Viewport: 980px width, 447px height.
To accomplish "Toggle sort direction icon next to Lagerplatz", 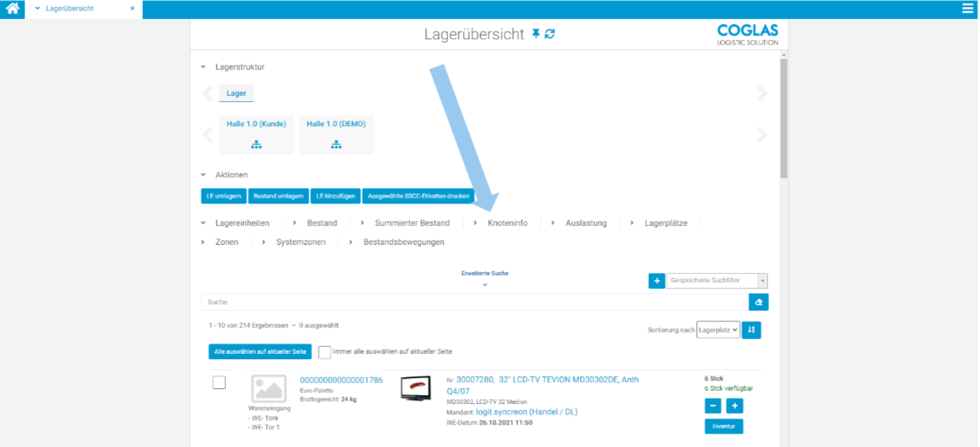I will point(751,330).
